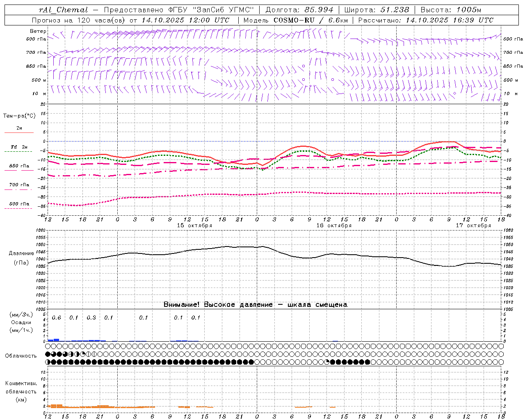Click calculation time '14.10.2025 16:39 UTC'
Viewport: 525px width, 420px height.
(450, 20)
